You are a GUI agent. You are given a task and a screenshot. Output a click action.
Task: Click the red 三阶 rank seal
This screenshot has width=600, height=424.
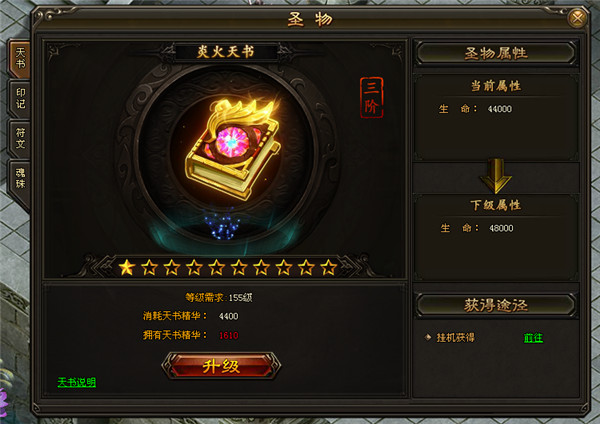pyautogui.click(x=371, y=98)
